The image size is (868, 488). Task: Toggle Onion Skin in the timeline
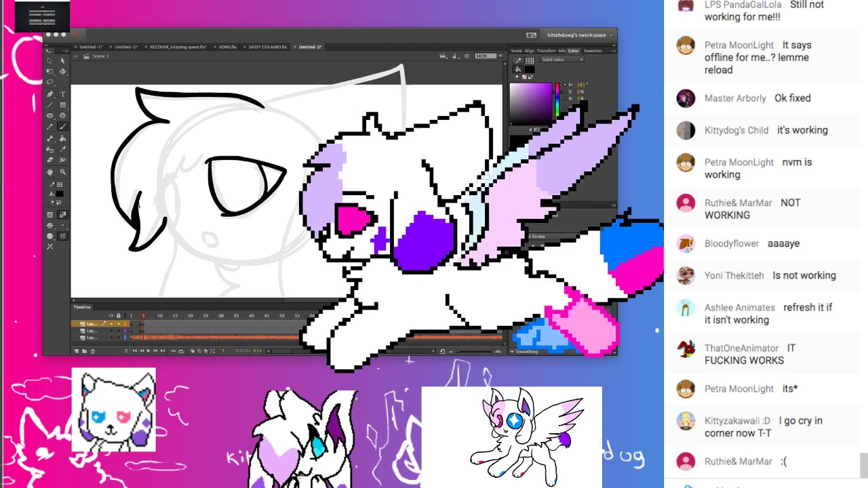(x=193, y=350)
